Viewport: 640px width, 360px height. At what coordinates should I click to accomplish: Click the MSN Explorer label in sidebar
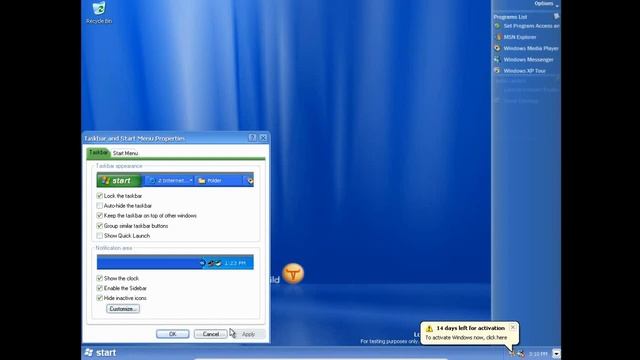[520, 37]
